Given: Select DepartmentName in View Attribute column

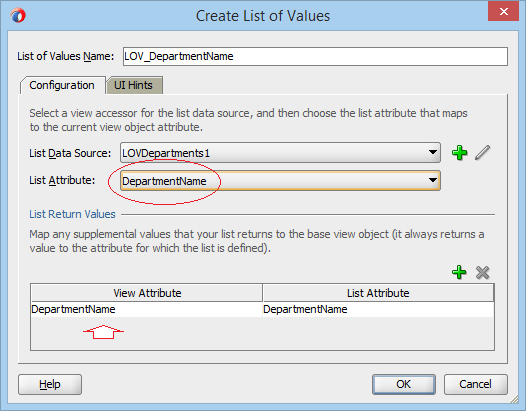Looking at the screenshot, I should tap(146, 309).
